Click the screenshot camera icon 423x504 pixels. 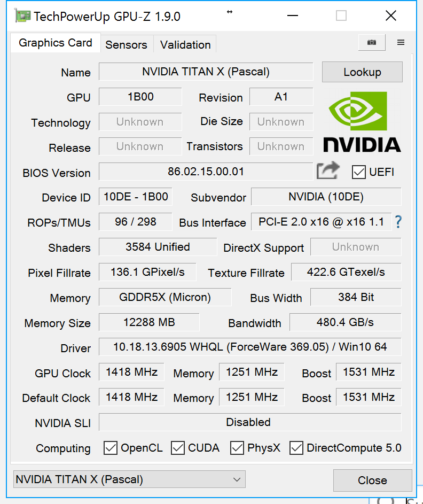pyautogui.click(x=371, y=43)
